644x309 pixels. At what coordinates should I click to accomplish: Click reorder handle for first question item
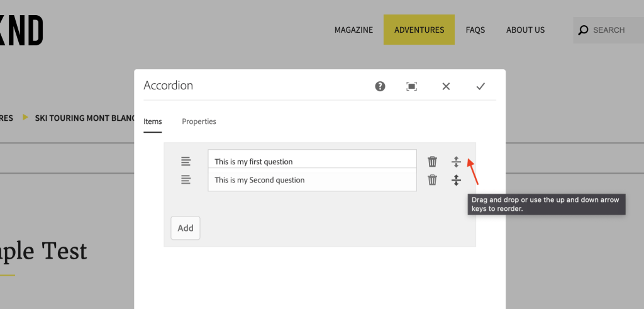click(456, 162)
